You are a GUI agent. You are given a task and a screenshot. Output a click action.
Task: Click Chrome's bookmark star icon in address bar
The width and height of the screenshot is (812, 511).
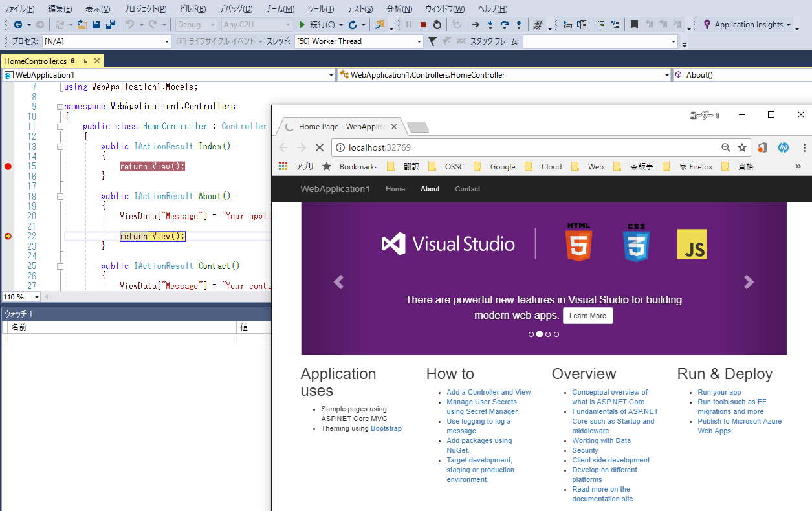[742, 147]
